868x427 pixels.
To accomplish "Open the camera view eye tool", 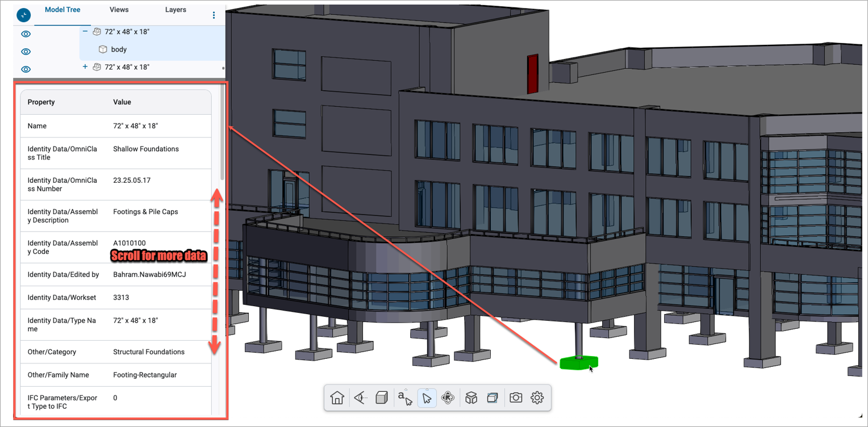I will click(360, 397).
